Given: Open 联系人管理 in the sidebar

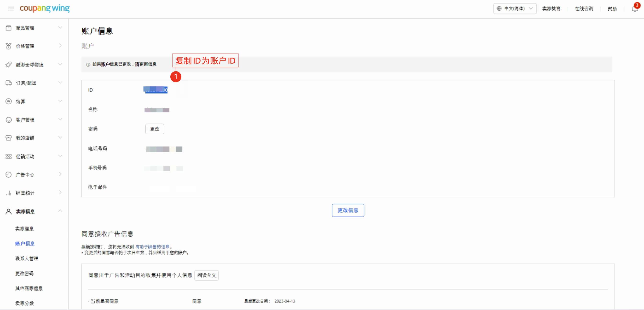Looking at the screenshot, I should tap(27, 258).
